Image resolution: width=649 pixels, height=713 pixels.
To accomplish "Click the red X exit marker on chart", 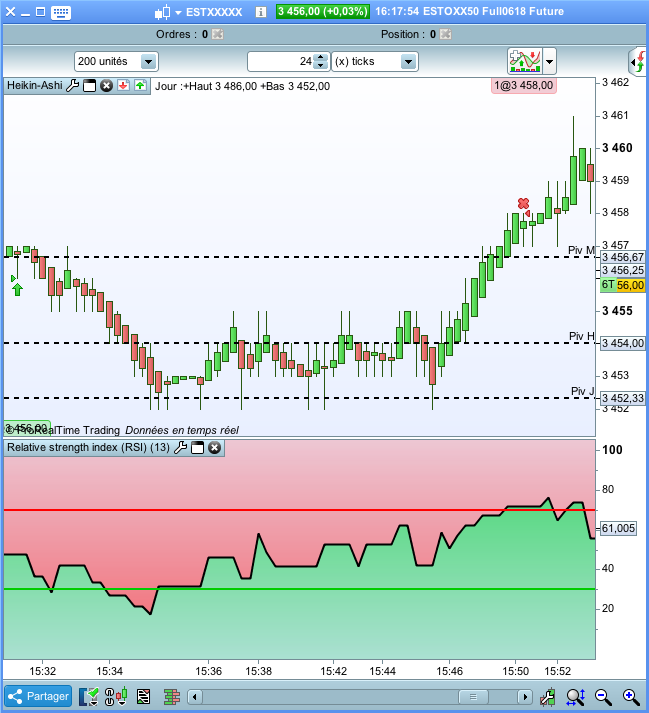I will 523,203.
